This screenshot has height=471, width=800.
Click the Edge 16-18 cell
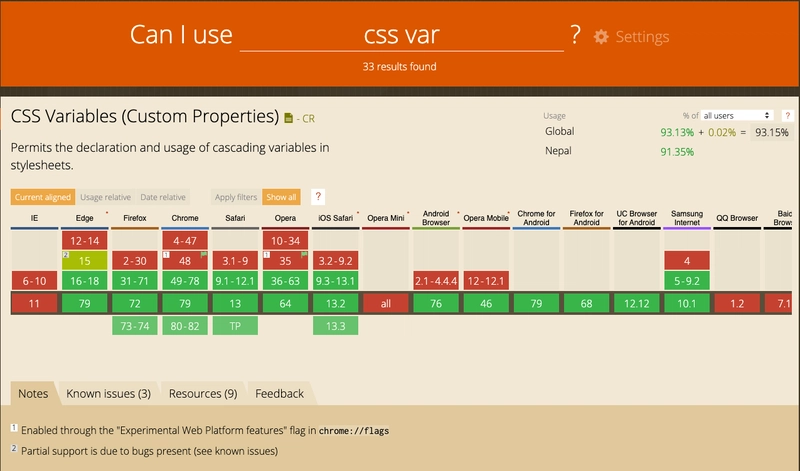(85, 281)
